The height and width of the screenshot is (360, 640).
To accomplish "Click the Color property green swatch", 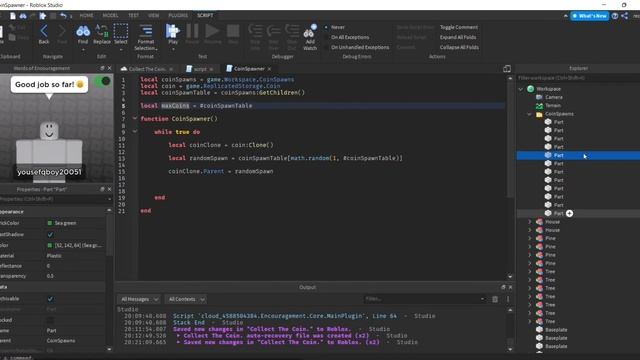I will (x=50, y=245).
